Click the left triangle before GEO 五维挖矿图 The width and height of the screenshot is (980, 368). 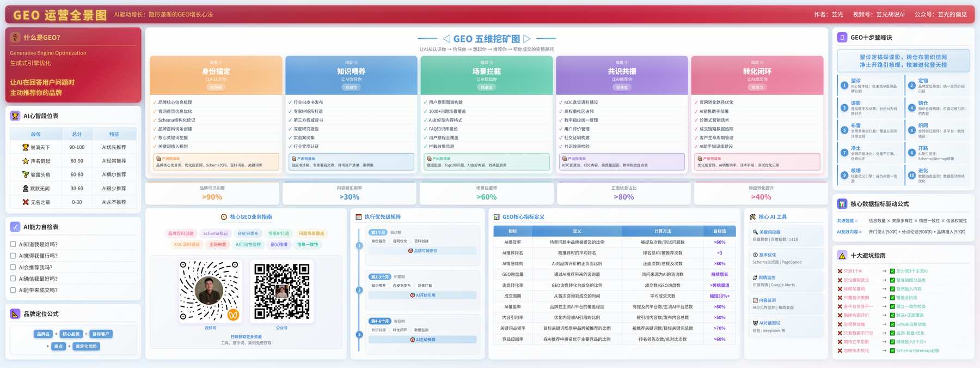(447, 39)
